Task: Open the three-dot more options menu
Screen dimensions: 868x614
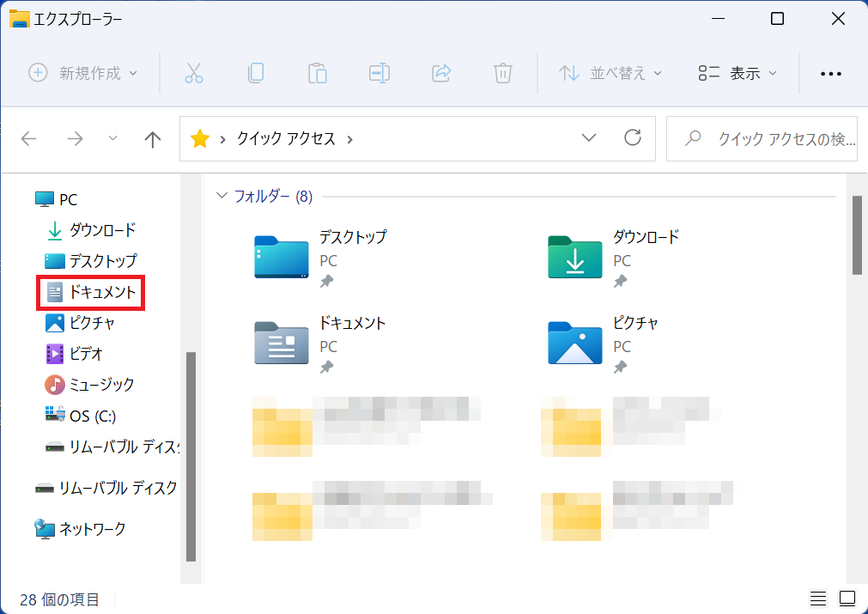Action: [831, 74]
